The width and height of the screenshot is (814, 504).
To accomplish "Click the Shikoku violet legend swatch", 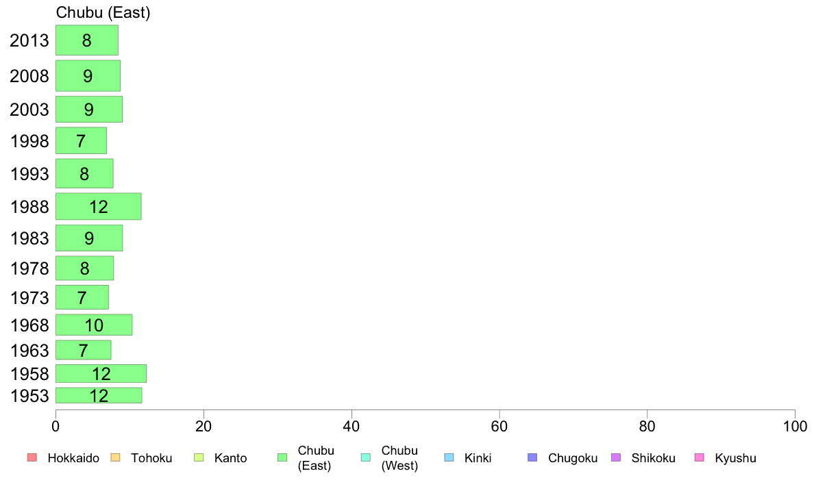I will 616,457.
